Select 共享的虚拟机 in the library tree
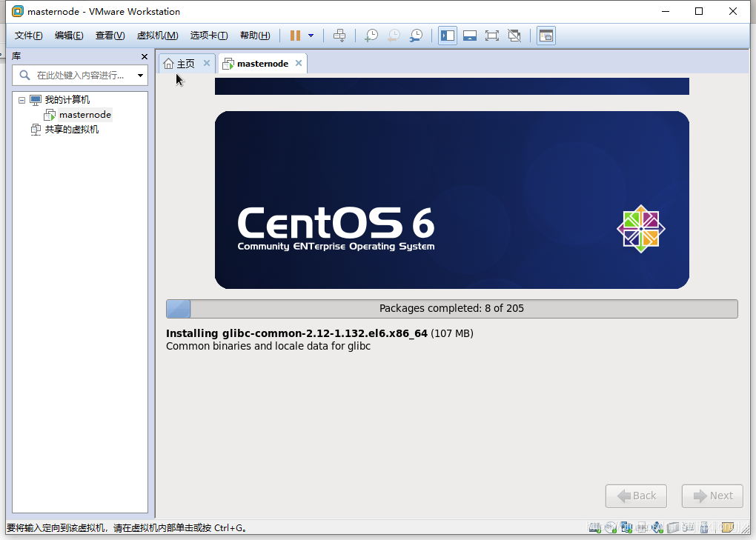The height and width of the screenshot is (540, 756). coord(72,130)
